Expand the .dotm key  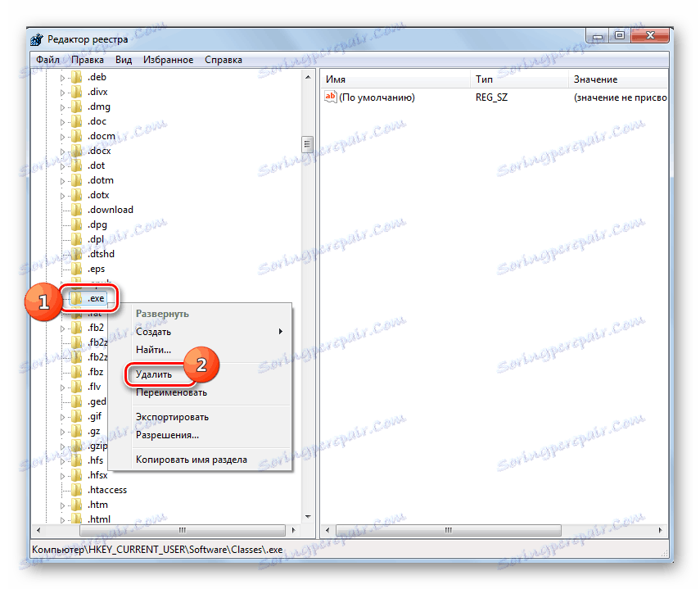62,181
